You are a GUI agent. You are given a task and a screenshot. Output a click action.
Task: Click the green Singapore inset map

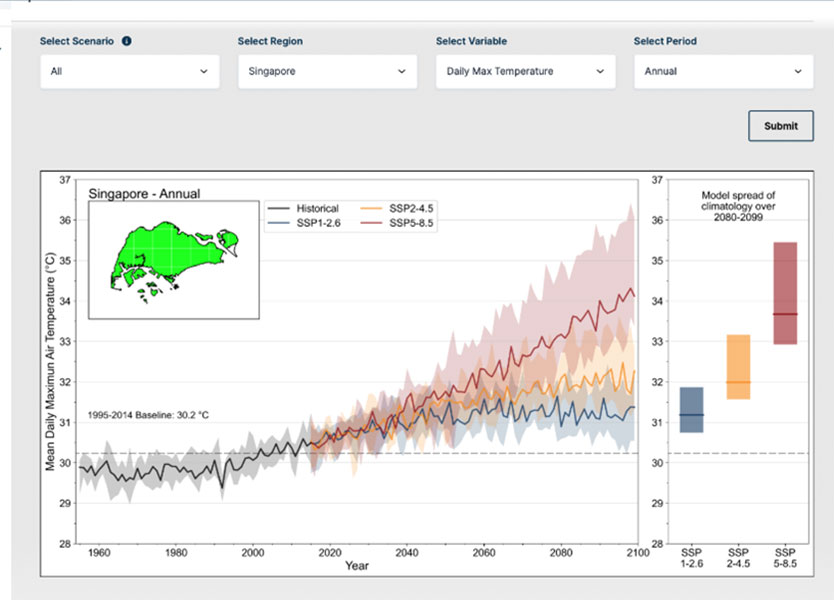(174, 259)
